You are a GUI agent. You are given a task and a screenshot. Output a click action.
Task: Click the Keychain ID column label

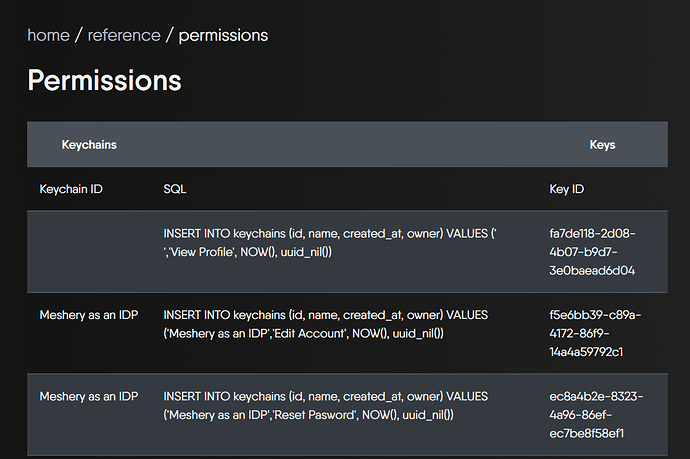pos(71,189)
